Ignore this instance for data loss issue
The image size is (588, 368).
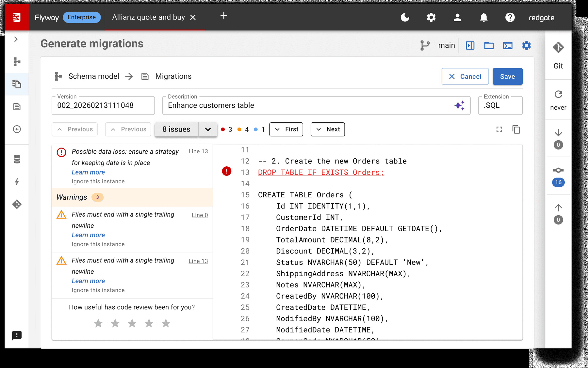[98, 181]
